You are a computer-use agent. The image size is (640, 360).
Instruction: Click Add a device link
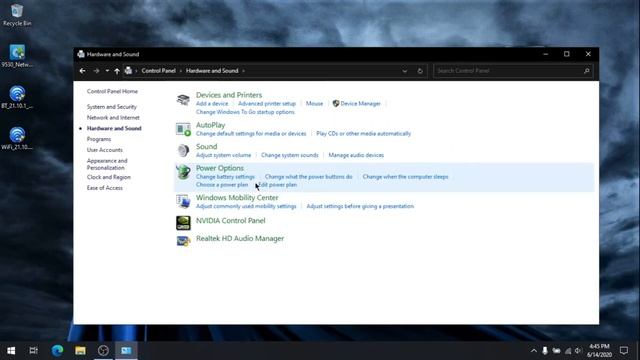(x=212, y=104)
